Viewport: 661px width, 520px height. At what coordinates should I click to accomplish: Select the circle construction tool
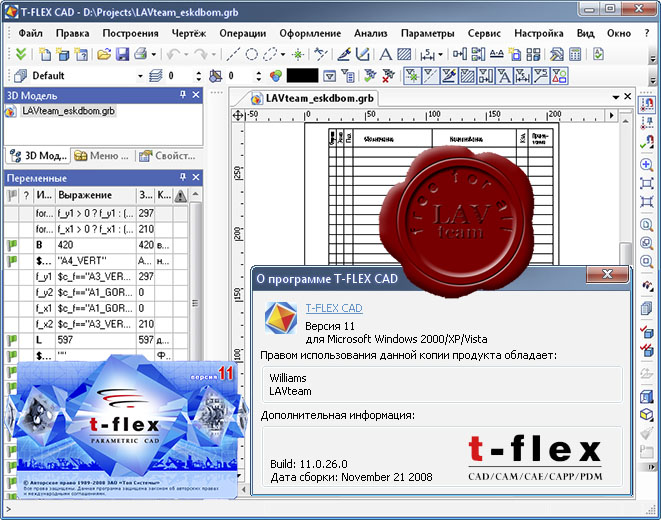click(252, 54)
